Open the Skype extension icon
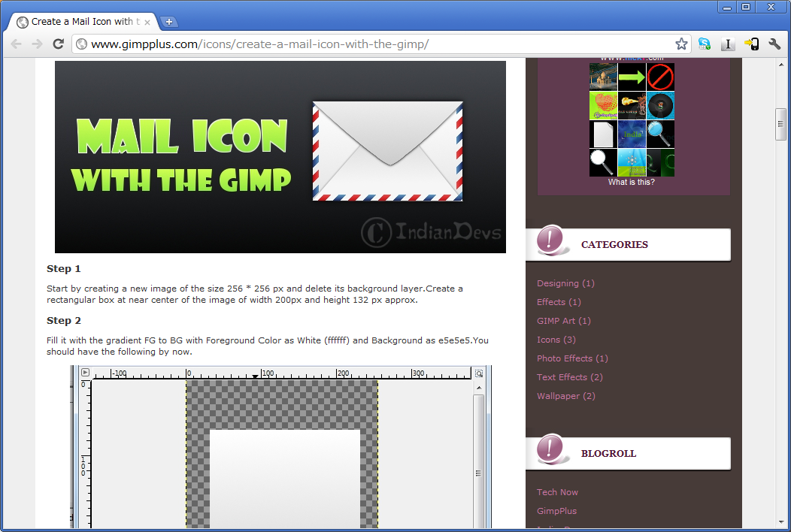Image resolution: width=791 pixels, height=532 pixels. (x=705, y=44)
